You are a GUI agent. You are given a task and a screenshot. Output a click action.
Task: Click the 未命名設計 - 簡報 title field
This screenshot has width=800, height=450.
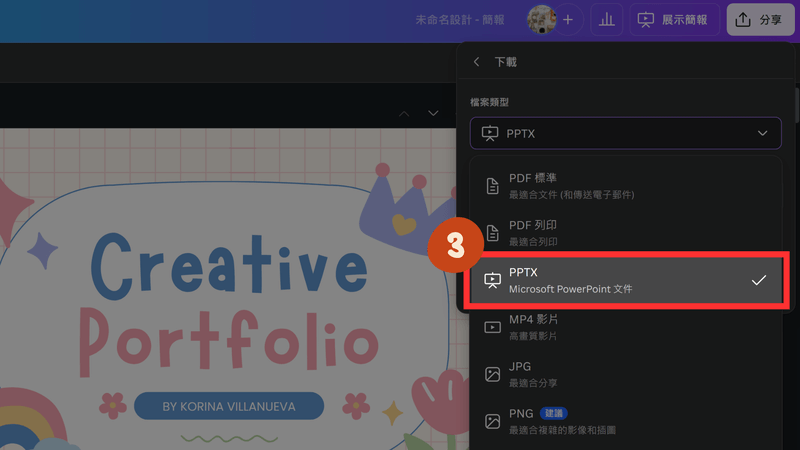point(460,19)
